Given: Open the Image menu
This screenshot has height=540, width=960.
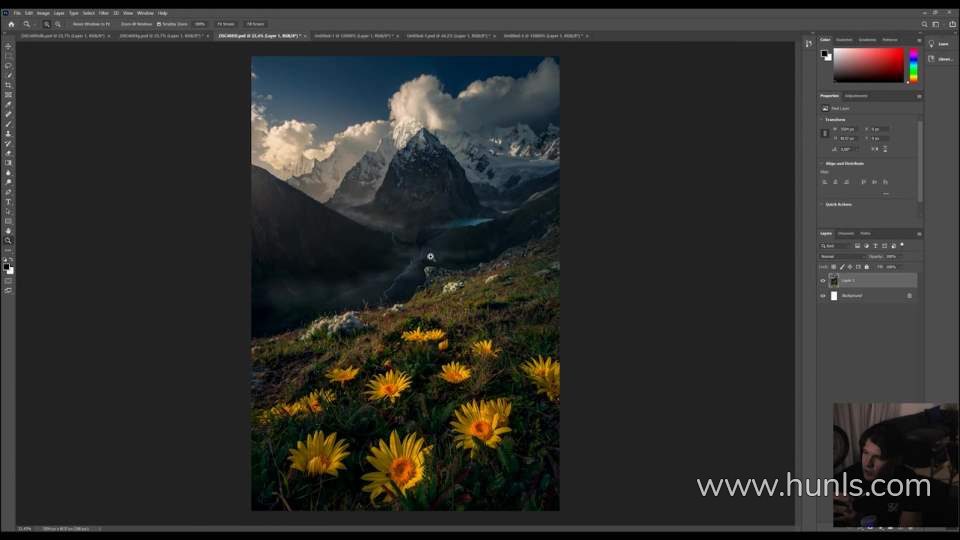Looking at the screenshot, I should tap(43, 13).
